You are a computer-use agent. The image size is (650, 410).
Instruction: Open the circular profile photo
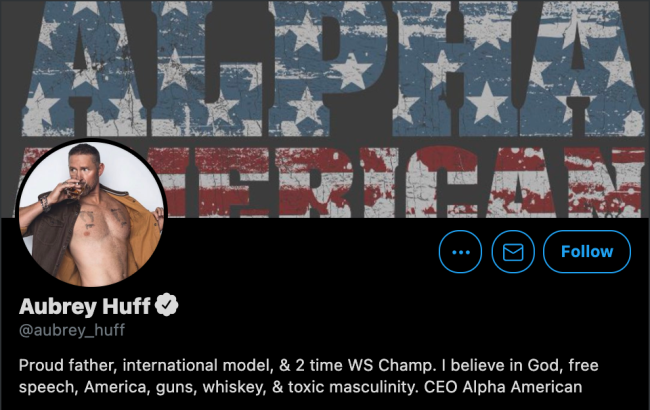click(91, 213)
